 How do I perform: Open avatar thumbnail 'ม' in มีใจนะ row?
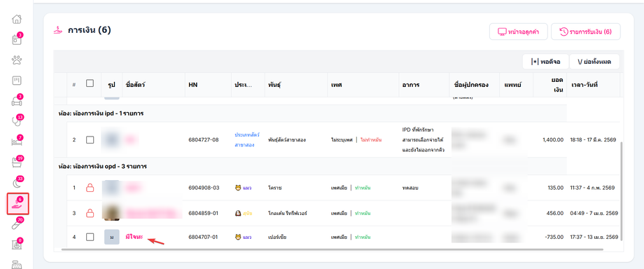(x=112, y=237)
